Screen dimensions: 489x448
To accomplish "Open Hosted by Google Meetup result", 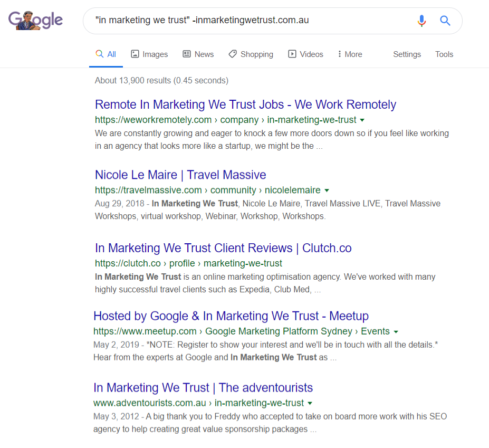I will [231, 316].
